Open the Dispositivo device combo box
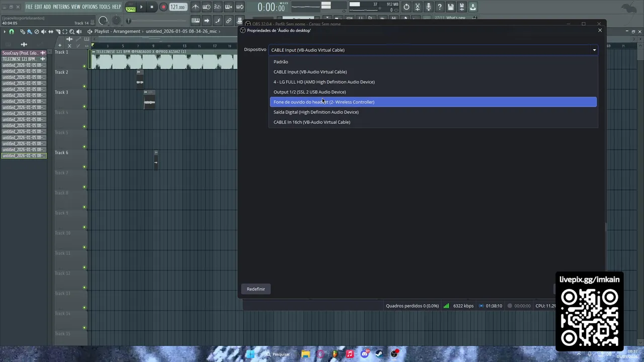Screen dimensions: 644x362 coord(433,50)
